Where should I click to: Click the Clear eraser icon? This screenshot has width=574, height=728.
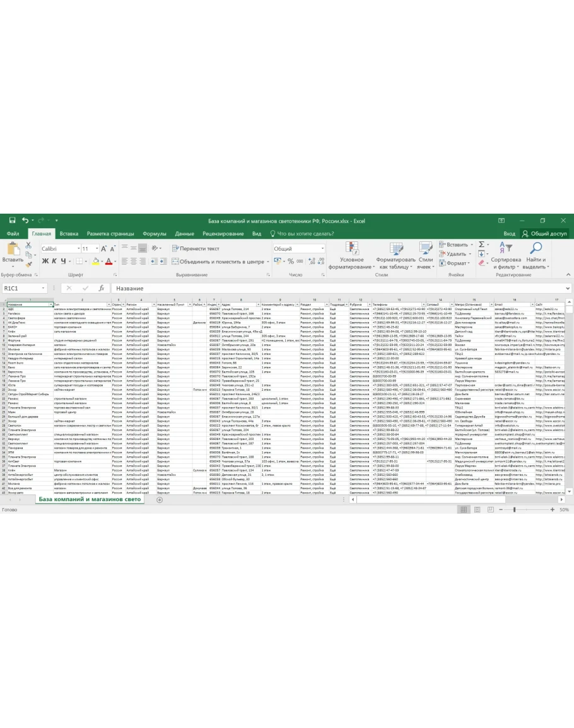481,263
